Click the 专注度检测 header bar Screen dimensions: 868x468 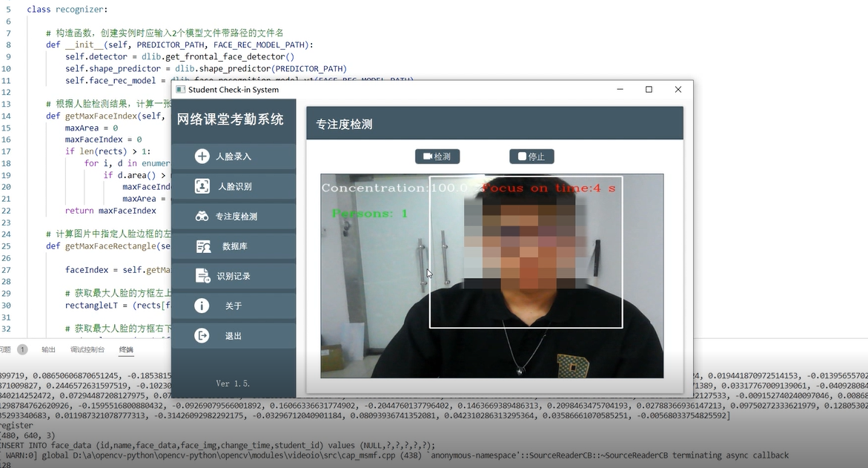(x=494, y=124)
